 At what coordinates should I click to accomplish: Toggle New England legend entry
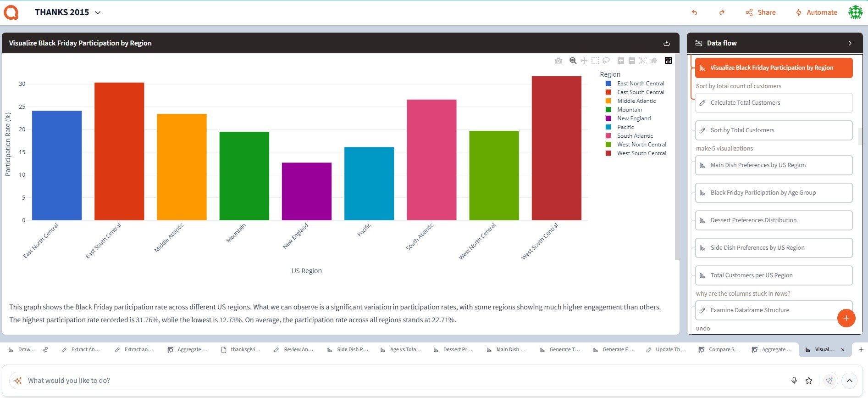628,118
